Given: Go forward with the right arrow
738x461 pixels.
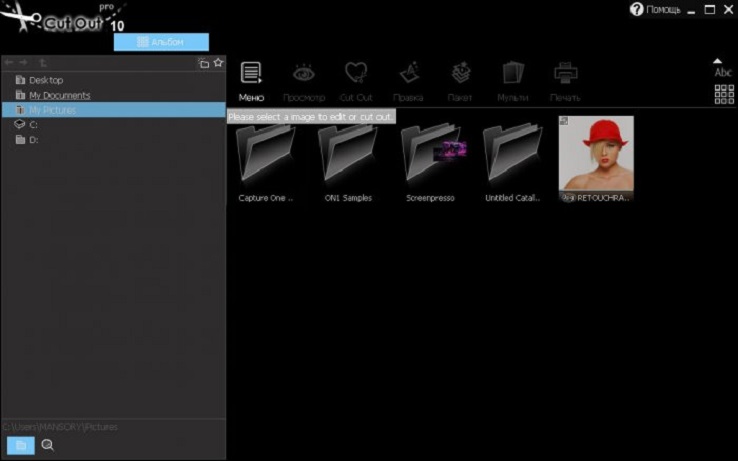Looking at the screenshot, I should pos(23,63).
